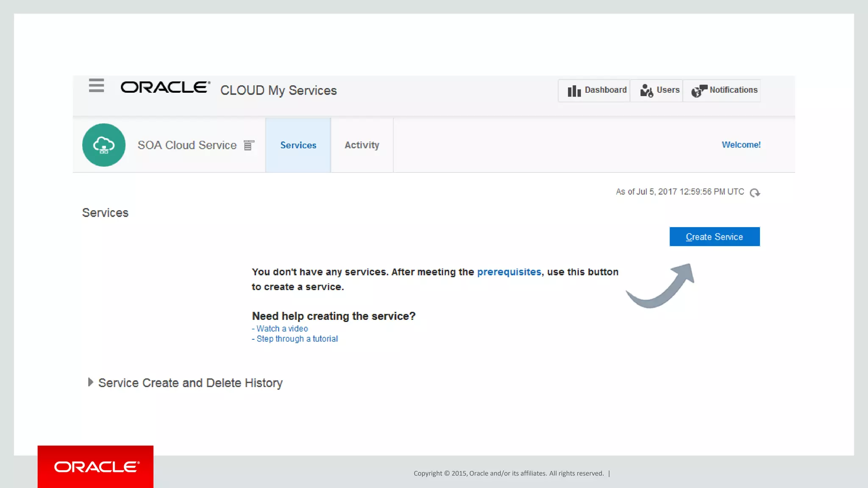Open the hamburger navigation menu
The height and width of the screenshot is (488, 868).
point(96,85)
